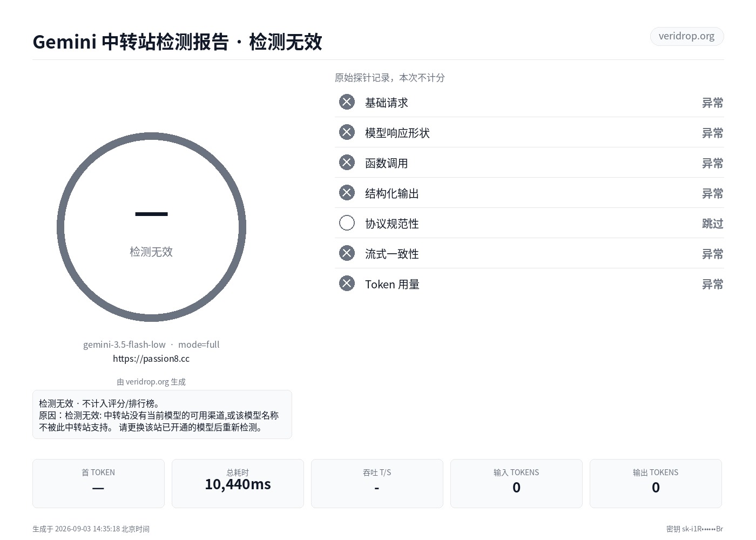756x540 pixels.
Task: Select the 基础请求 probe row label
Action: pos(387,103)
